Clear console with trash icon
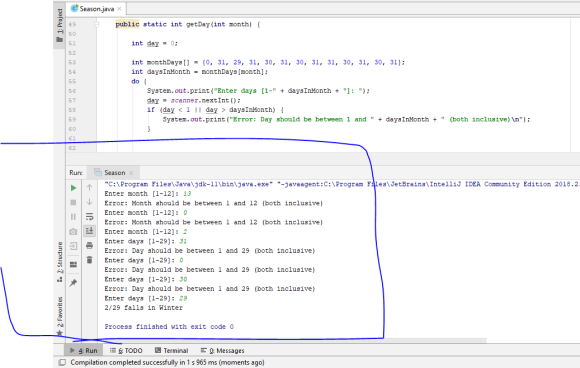 pos(90,260)
